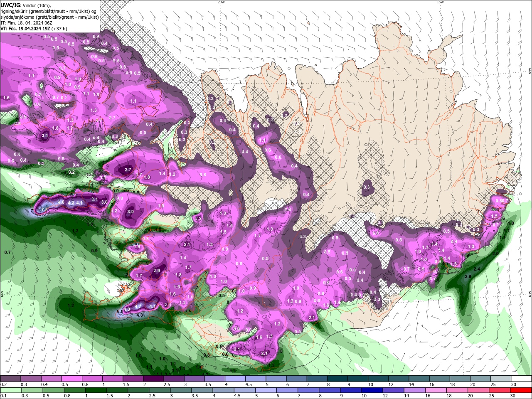Pick the deep blue rain swatch between 10 and 12
The width and height of the screenshot is (532, 399).
372,390
